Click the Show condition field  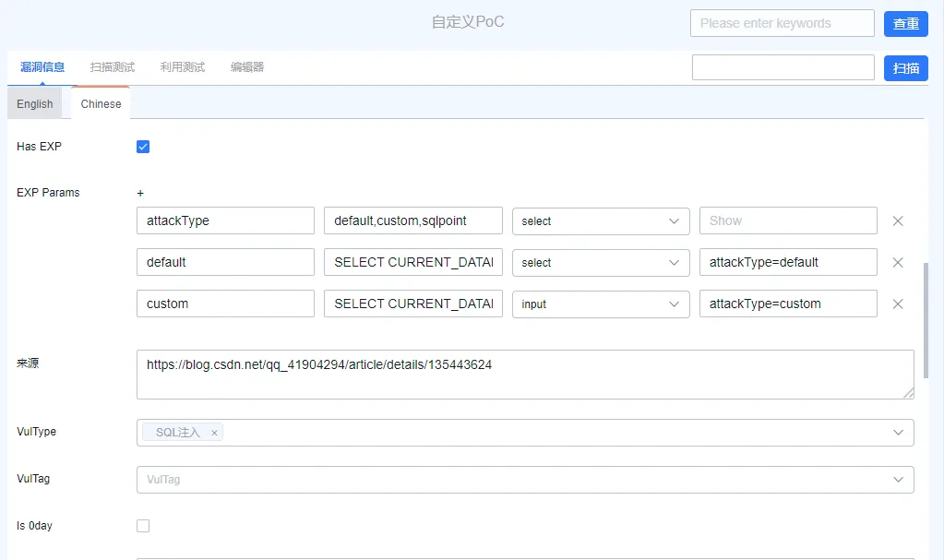click(788, 221)
